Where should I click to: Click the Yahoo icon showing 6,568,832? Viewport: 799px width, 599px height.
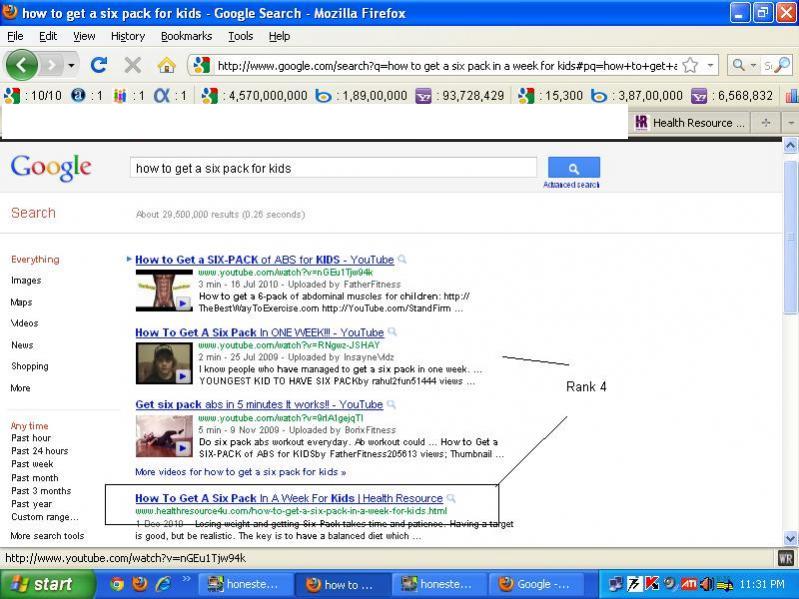[699, 96]
